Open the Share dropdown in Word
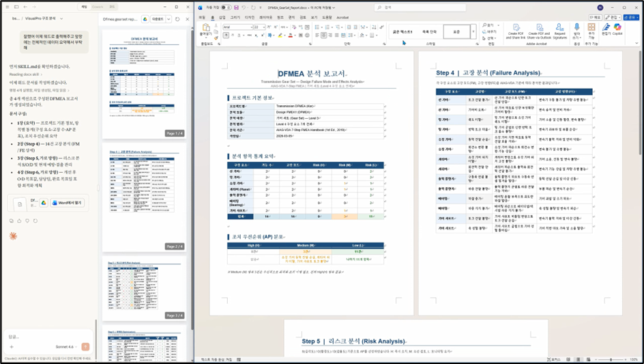This screenshot has width=644, height=364. pos(631,18)
